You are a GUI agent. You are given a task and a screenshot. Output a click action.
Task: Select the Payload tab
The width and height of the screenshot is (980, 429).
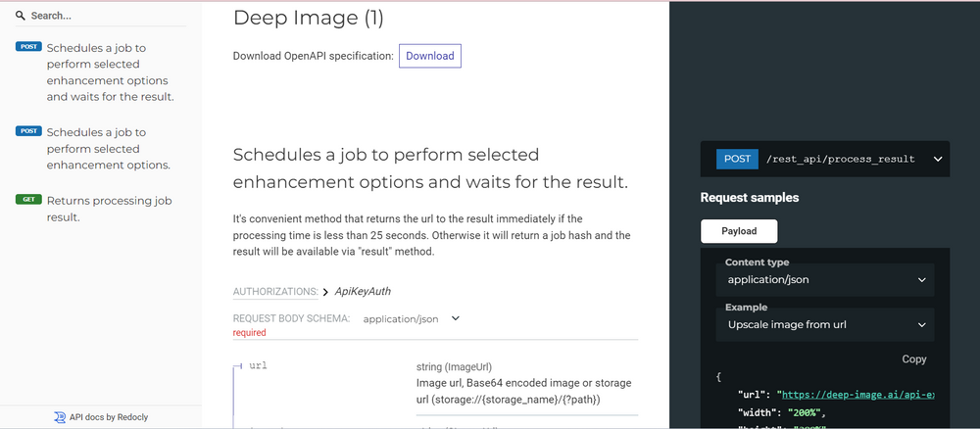coord(739,231)
